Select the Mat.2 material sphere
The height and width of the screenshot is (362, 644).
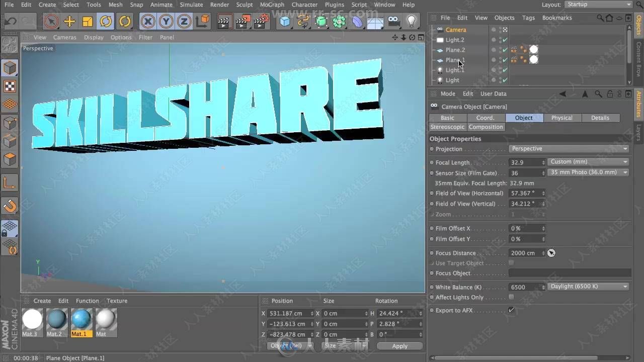(56, 319)
